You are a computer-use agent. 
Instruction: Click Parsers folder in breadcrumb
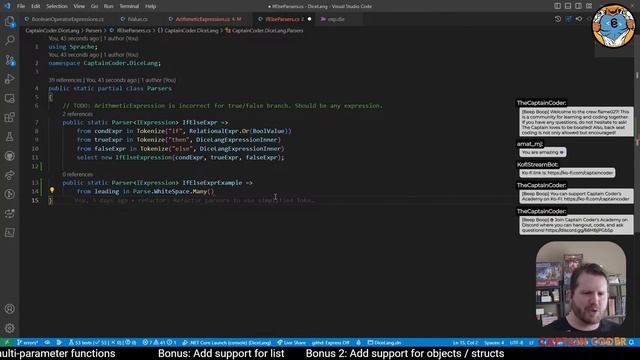(x=93, y=31)
